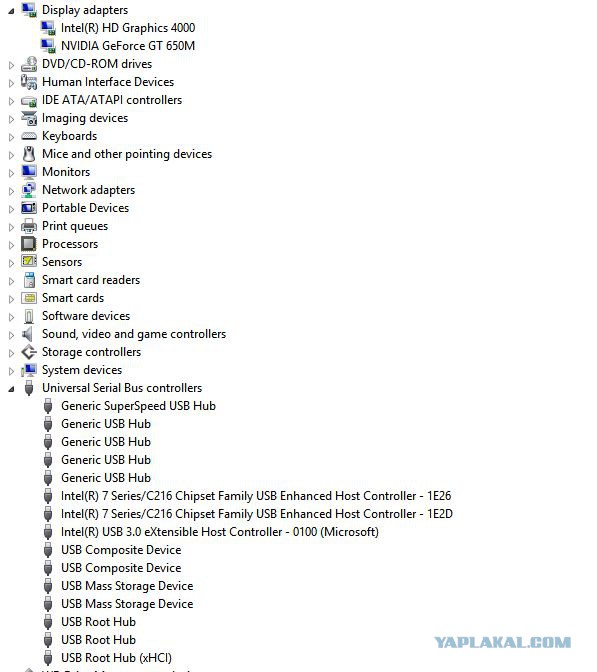
Task: Select Intel(R) HD Graphics 4000
Action: (128, 28)
